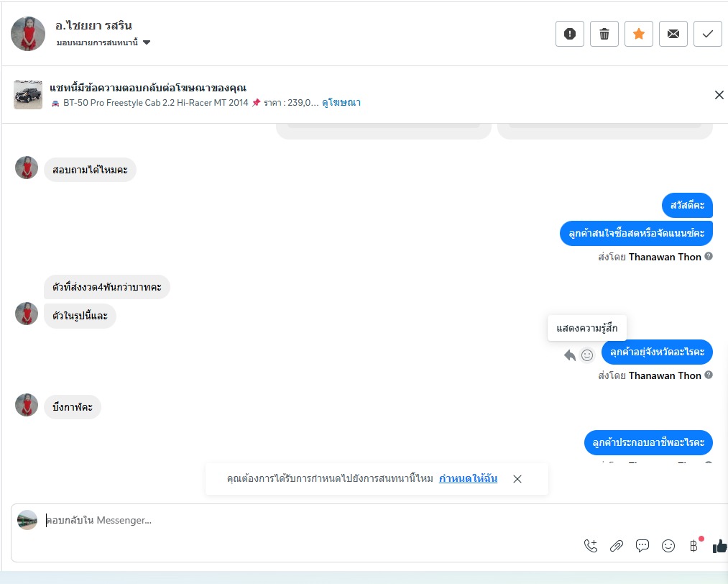Mark conversation unread with envelope icon
The height and width of the screenshot is (584, 728).
click(x=673, y=34)
